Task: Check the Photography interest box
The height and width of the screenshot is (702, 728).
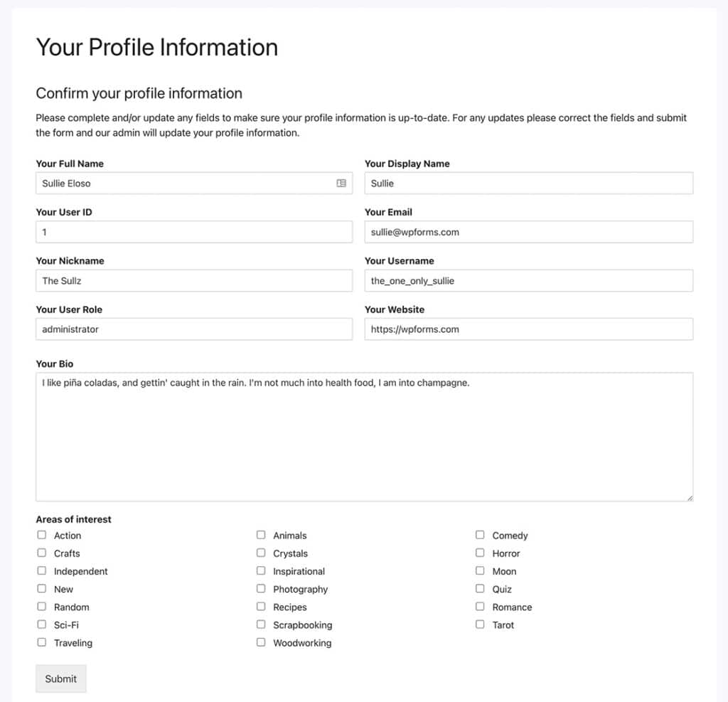Action: point(261,589)
